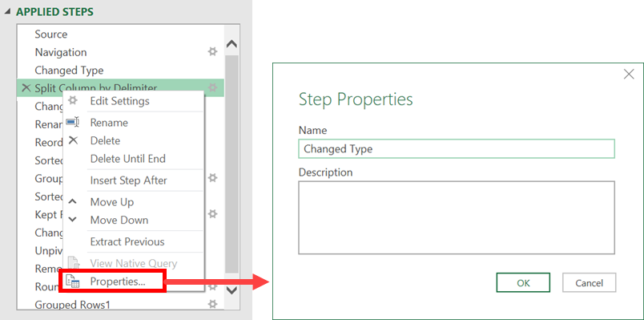Select the Source step
The image size is (644, 320).
click(x=51, y=34)
